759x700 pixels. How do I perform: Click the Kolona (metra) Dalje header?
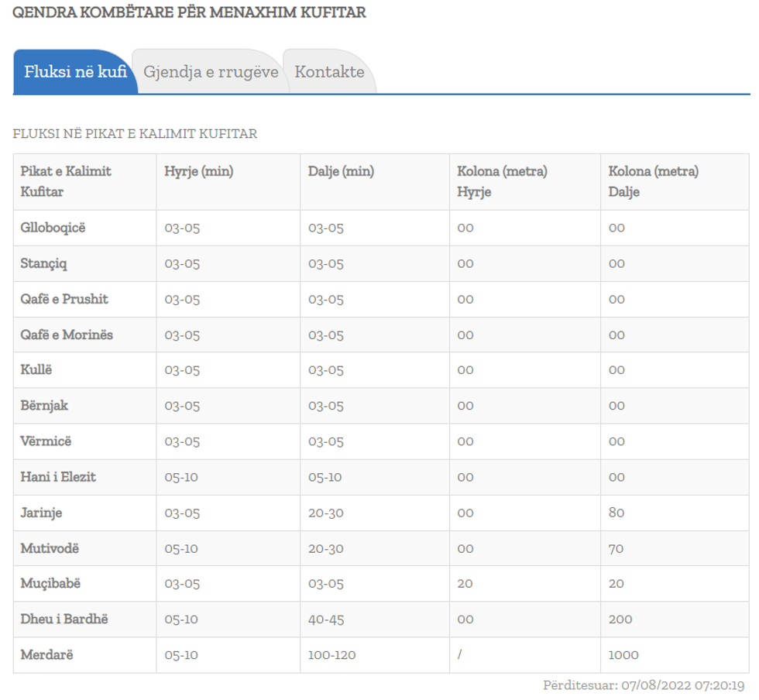tap(653, 181)
